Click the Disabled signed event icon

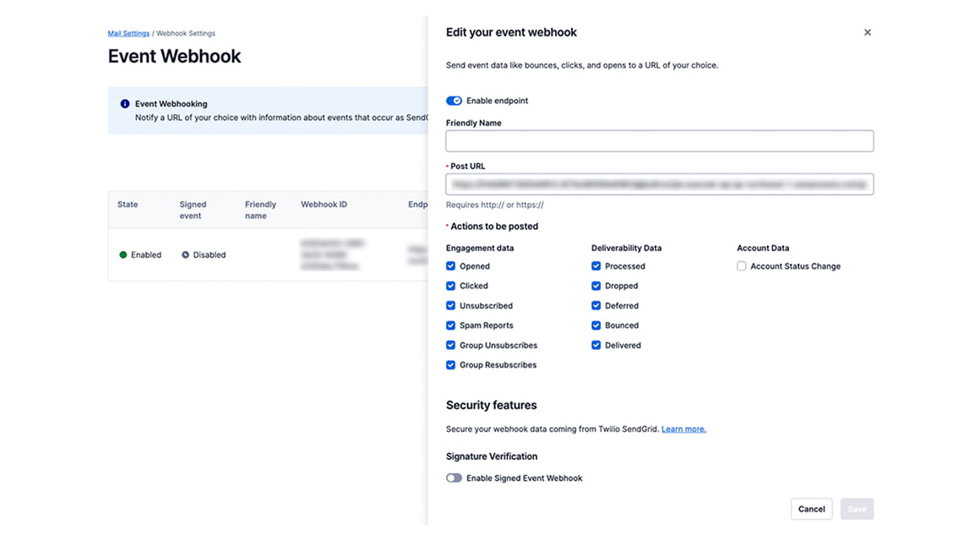point(185,254)
